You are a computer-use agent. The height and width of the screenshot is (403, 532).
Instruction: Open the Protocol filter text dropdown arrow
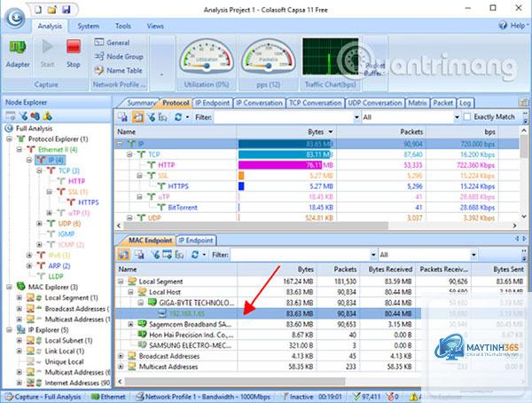click(x=356, y=117)
